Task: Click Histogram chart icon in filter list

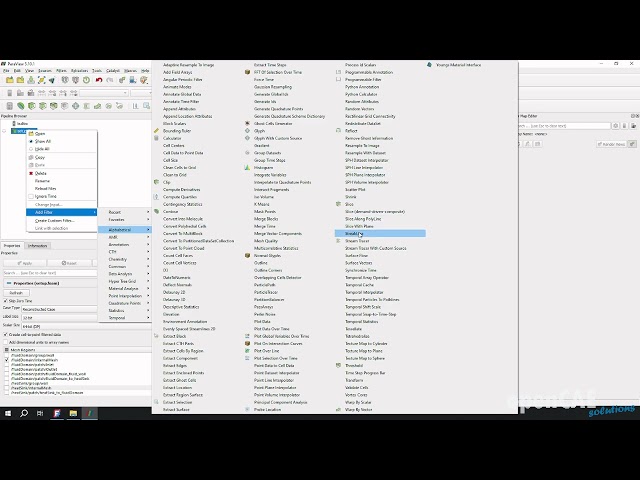Action: 247,167
